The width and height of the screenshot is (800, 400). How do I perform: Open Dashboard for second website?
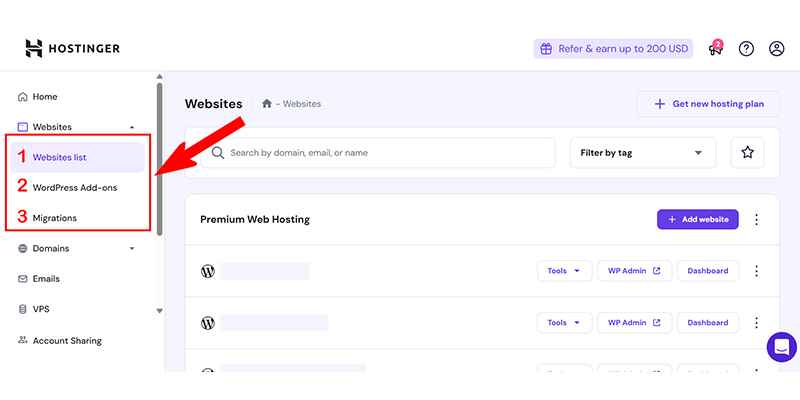pos(708,323)
